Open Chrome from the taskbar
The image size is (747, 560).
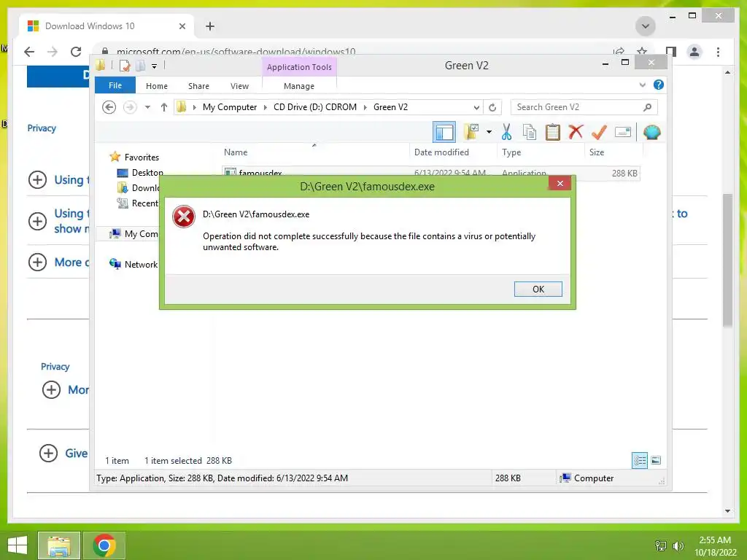pos(104,545)
